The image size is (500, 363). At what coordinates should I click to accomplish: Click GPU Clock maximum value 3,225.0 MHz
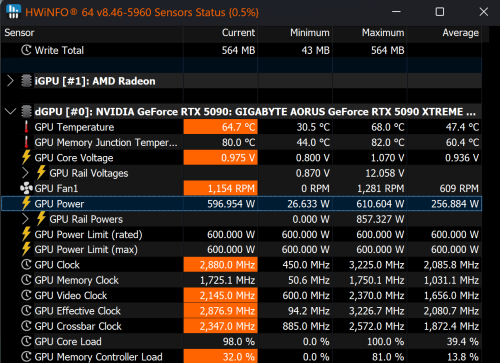(377, 265)
